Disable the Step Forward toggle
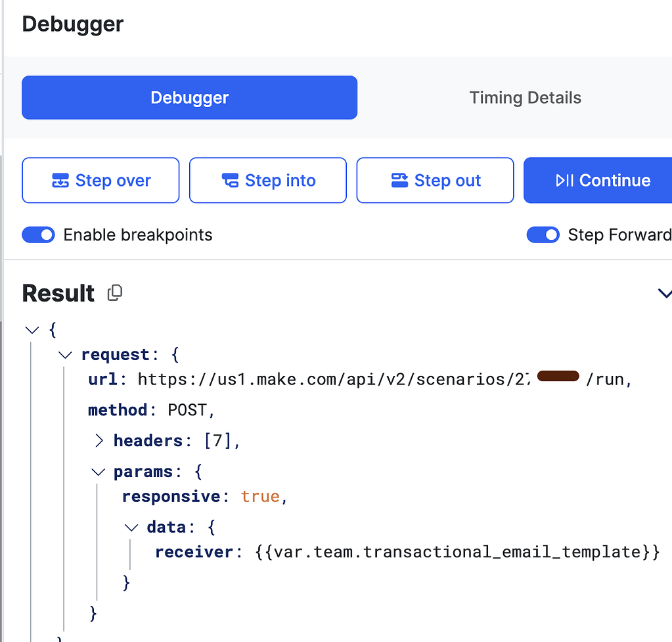The image size is (672, 642). [x=543, y=235]
